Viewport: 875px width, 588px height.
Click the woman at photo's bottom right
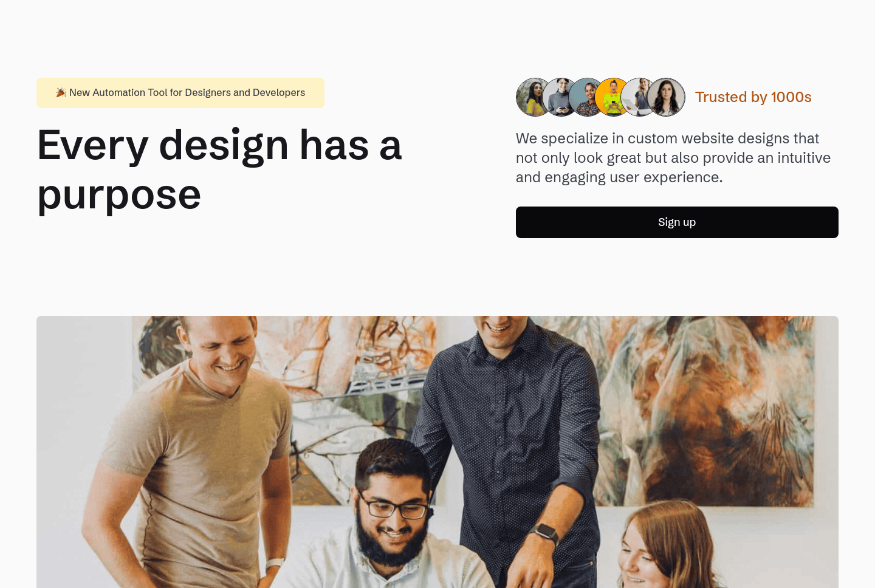click(668, 547)
